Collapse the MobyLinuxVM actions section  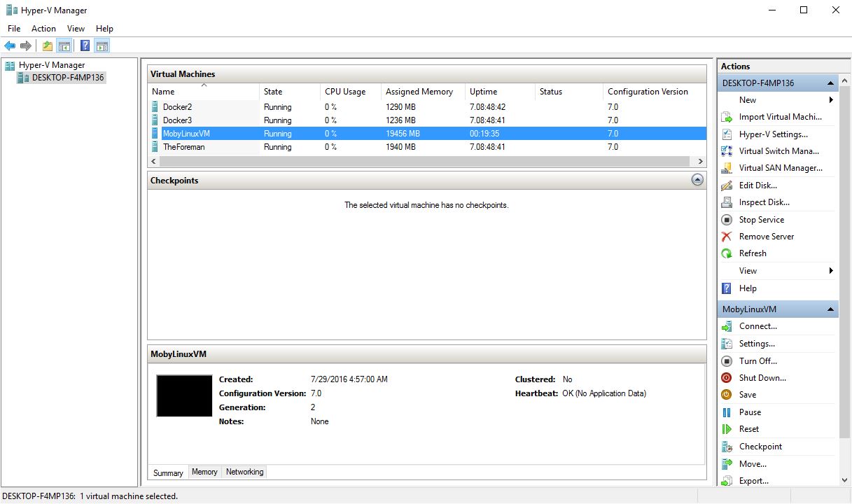[x=830, y=309]
